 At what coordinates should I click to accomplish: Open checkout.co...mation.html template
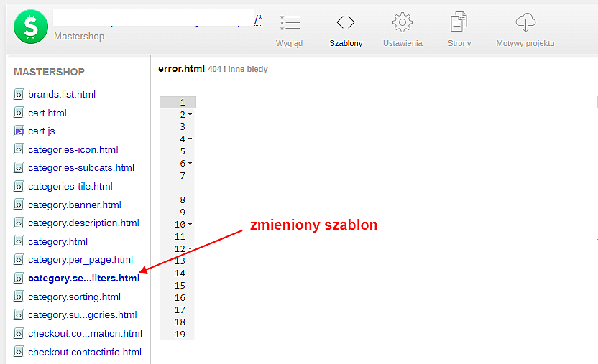(x=85, y=334)
